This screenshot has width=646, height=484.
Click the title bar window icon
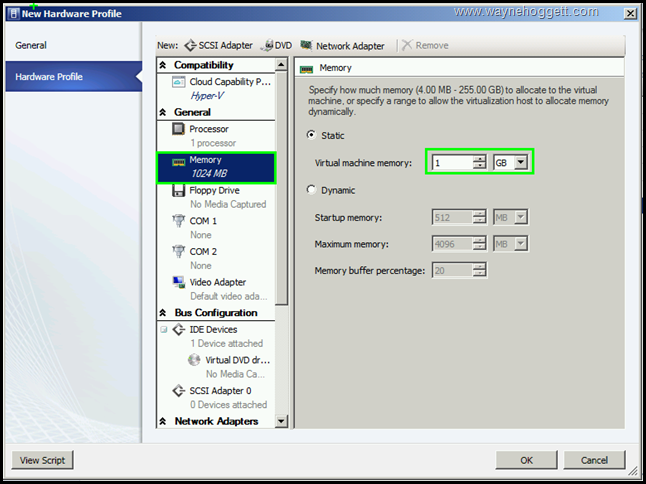[14, 14]
